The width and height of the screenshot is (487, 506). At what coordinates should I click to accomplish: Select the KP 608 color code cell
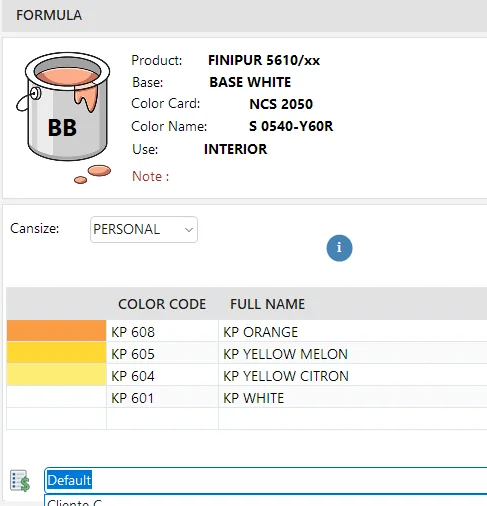pos(162,332)
